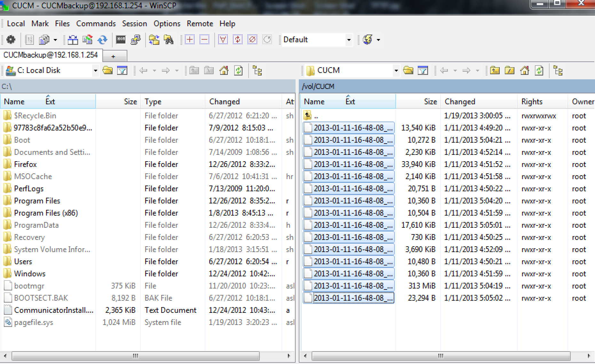
Task: Toggle the Synchronize Browsing folders icon
Action: (154, 40)
